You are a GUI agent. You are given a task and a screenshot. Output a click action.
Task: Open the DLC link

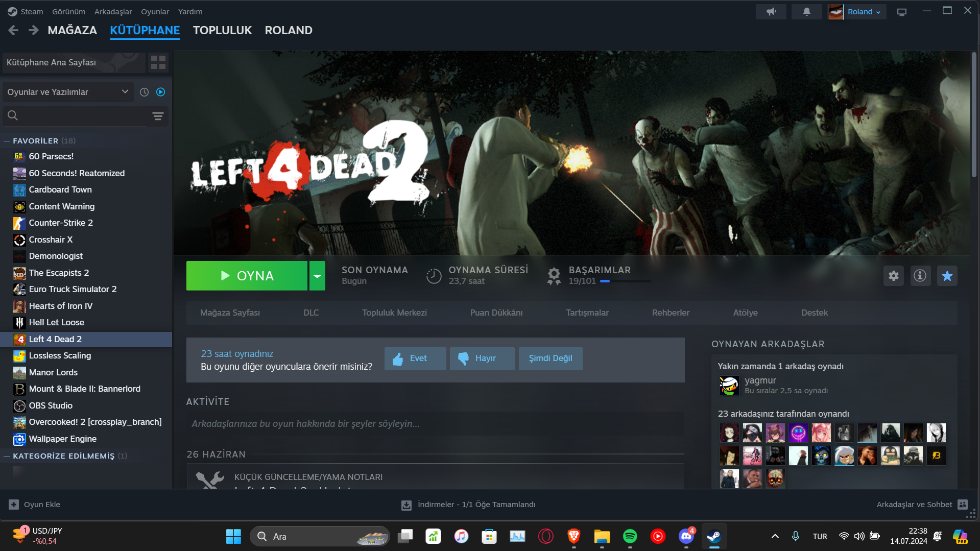pyautogui.click(x=311, y=313)
